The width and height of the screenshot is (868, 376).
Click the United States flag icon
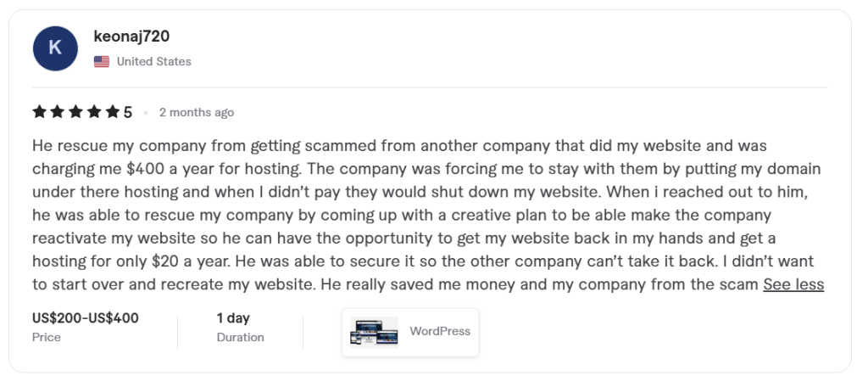coord(102,61)
